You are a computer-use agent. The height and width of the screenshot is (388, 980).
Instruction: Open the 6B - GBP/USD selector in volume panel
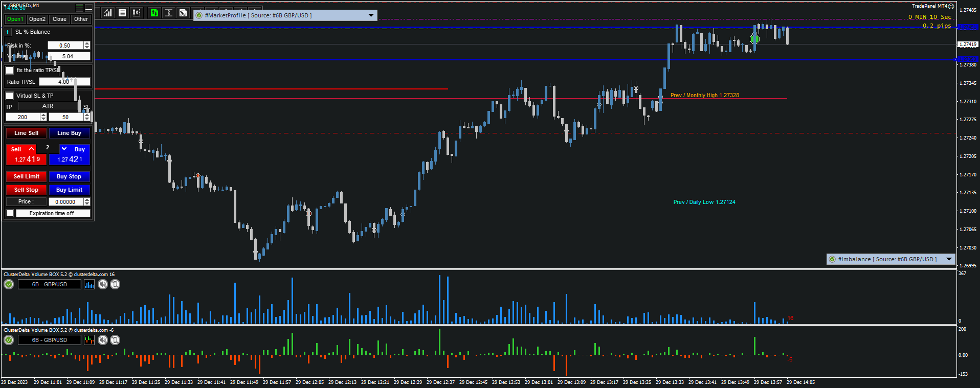click(x=50, y=284)
